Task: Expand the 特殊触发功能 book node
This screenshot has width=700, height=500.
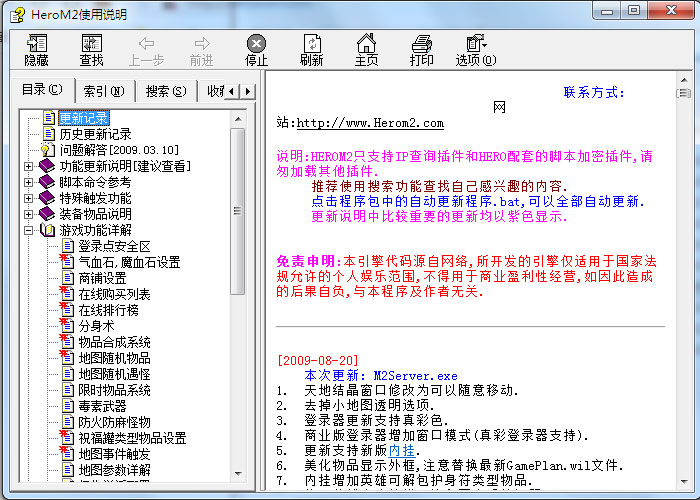Action: (29, 198)
